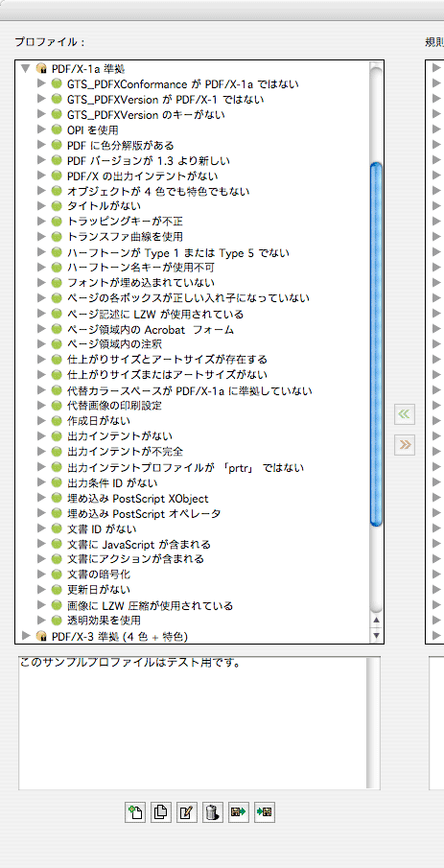Export the profile with the disk-and-outgoing-arrow icon
Screen dimensions: 444x868
(x=239, y=812)
